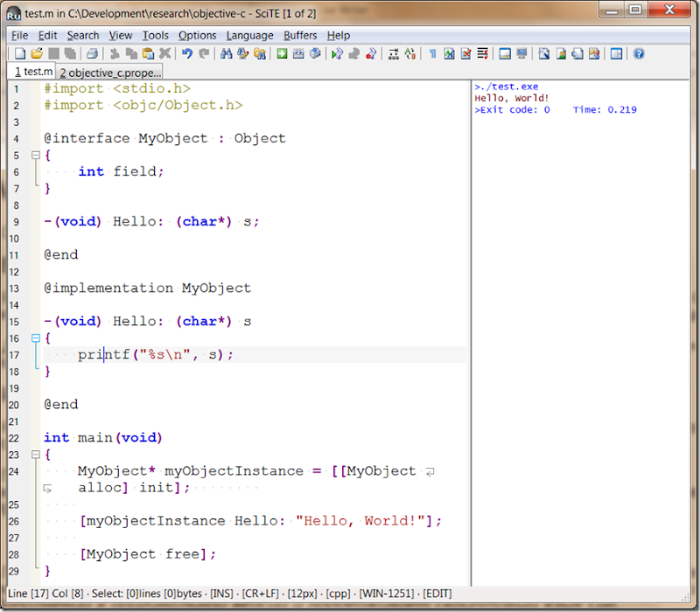Open Find with the binoculars icon
700x612 pixels.
tap(227, 54)
